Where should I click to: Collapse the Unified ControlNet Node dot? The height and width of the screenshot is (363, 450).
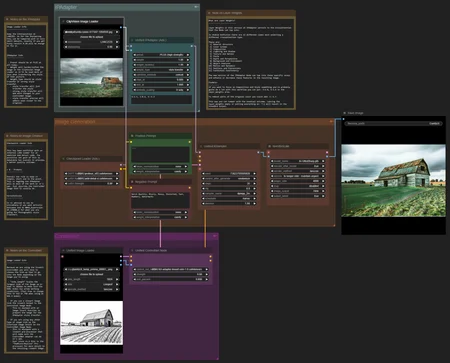point(132,250)
